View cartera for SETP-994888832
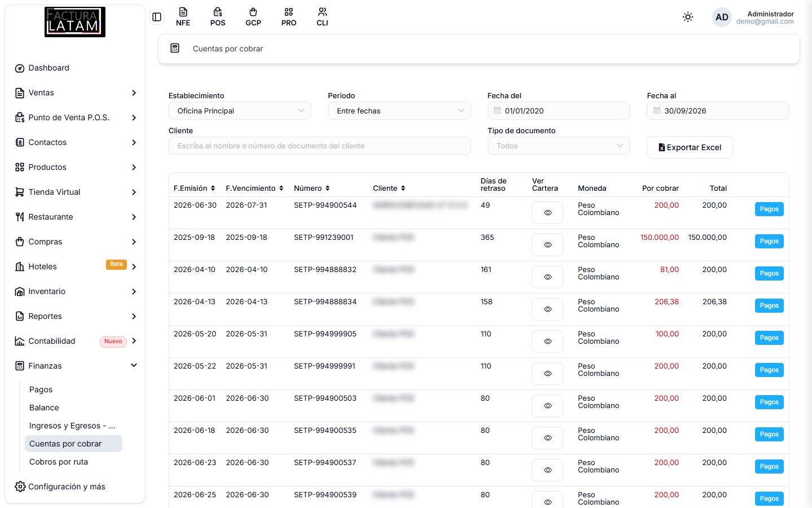Screen dimensions: 812x508 (x=548, y=277)
